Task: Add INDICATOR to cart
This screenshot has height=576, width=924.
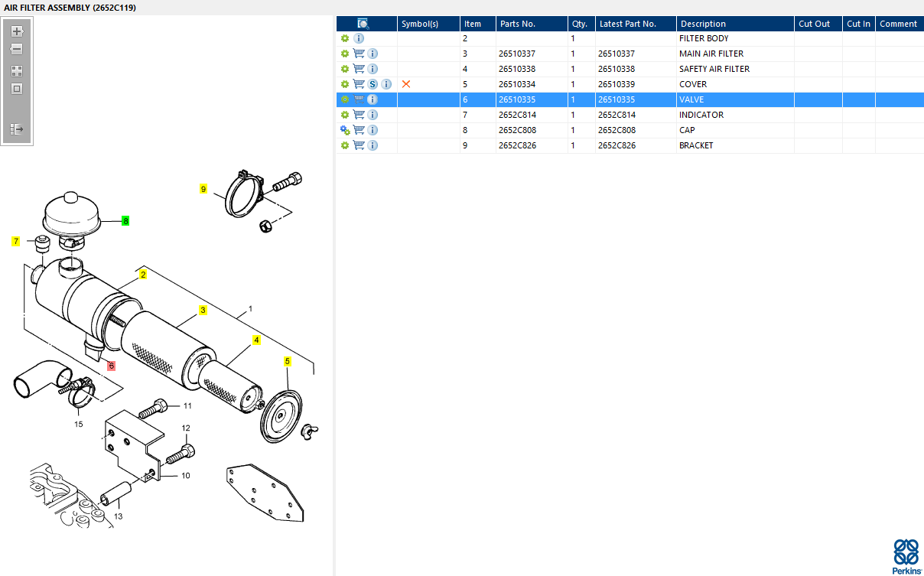Action: [x=359, y=115]
